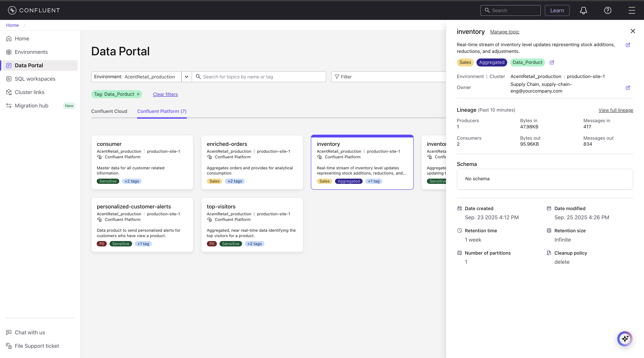Click the Date created calendar icon

pyautogui.click(x=460, y=208)
